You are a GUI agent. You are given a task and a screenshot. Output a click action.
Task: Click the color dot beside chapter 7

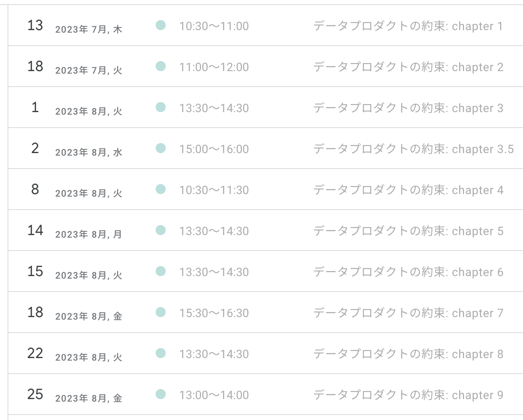[161, 312]
